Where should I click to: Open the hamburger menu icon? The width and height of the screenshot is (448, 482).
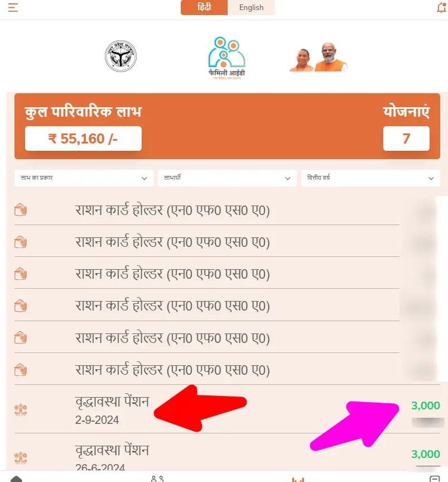click(x=13, y=7)
